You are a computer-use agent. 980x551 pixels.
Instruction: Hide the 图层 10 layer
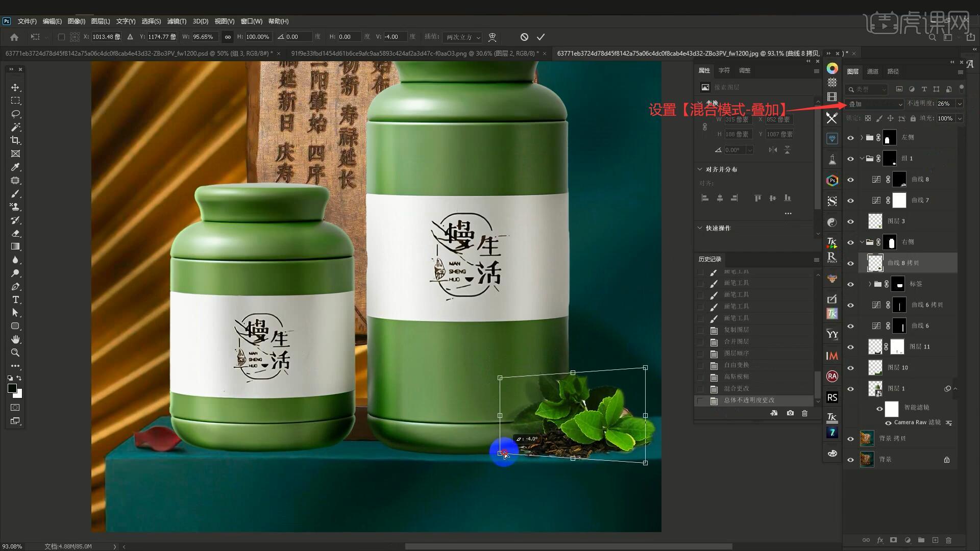point(850,368)
